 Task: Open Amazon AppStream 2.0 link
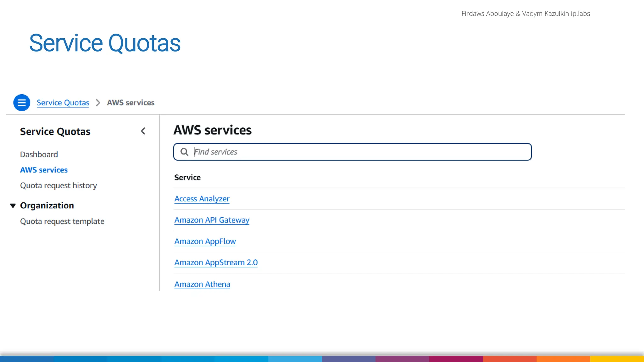pos(216,262)
